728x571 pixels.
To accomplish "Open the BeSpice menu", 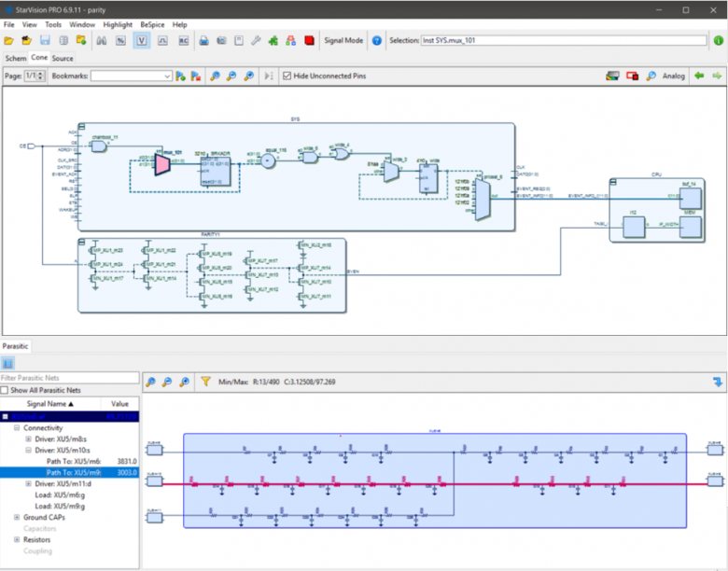I will tap(152, 24).
